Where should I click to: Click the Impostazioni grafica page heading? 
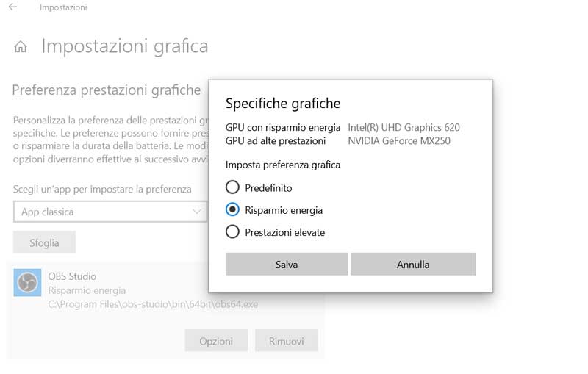click(x=124, y=47)
